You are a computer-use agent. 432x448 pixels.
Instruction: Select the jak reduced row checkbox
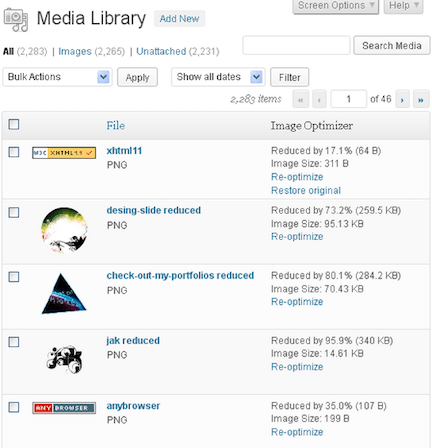coord(14,342)
